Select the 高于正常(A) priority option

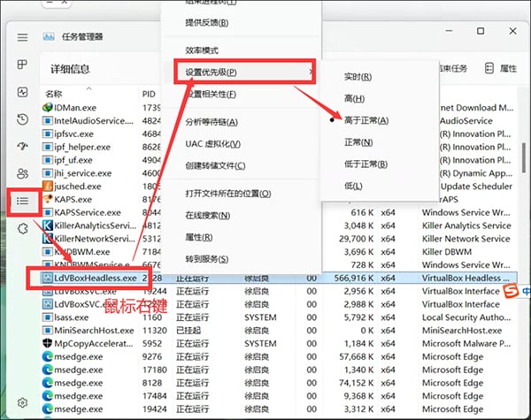pos(366,120)
